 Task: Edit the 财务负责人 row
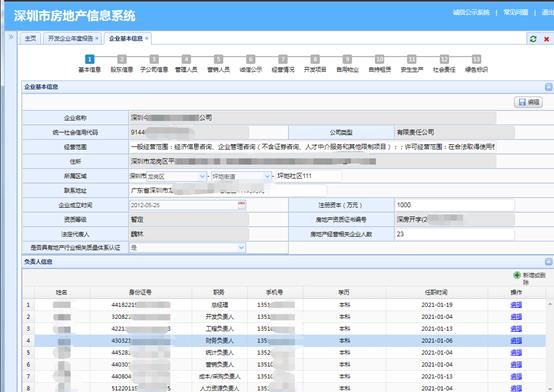point(516,341)
